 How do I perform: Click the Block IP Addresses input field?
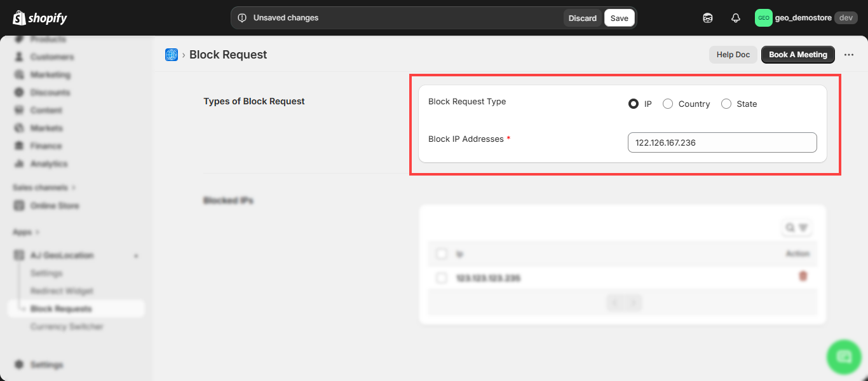pyautogui.click(x=722, y=142)
